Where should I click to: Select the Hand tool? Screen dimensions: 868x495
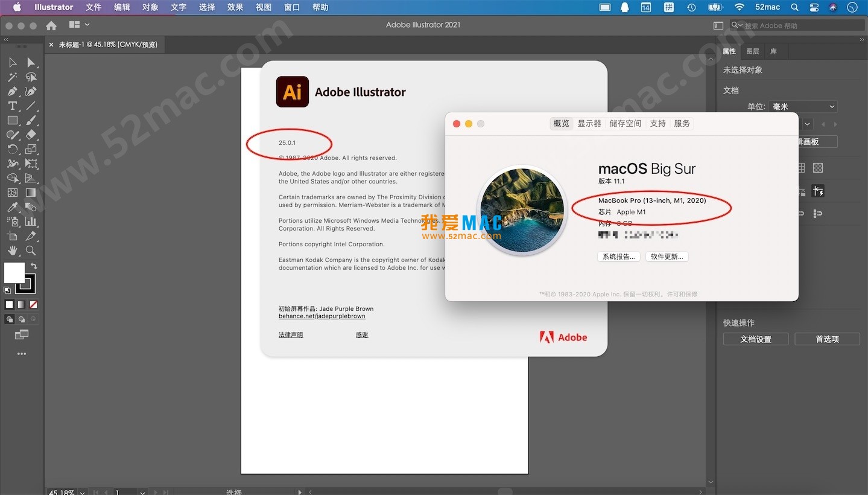(x=13, y=251)
